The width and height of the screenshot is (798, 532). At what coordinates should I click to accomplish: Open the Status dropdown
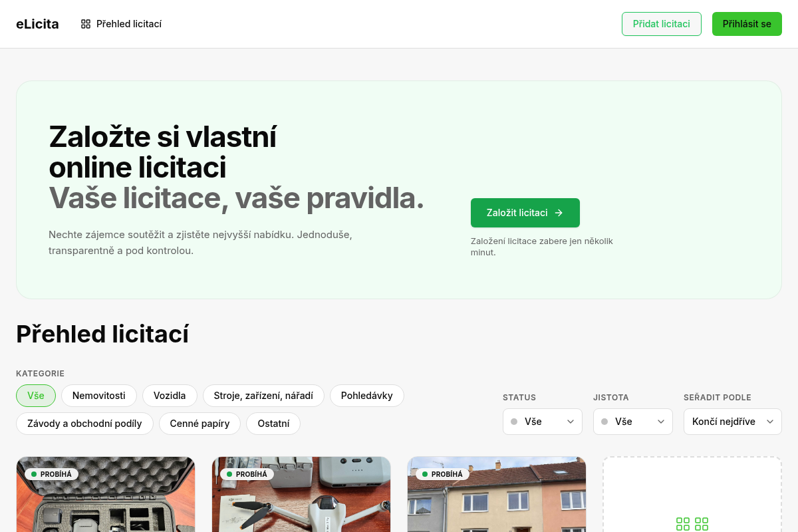point(543,422)
